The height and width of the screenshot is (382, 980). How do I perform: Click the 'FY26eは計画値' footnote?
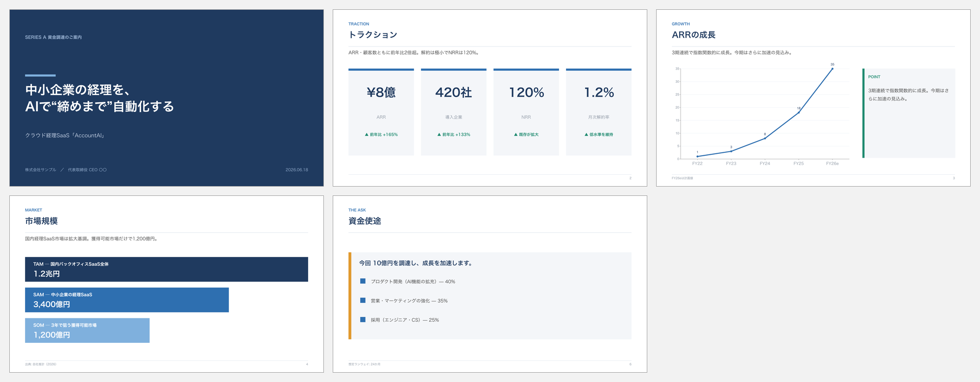click(682, 178)
